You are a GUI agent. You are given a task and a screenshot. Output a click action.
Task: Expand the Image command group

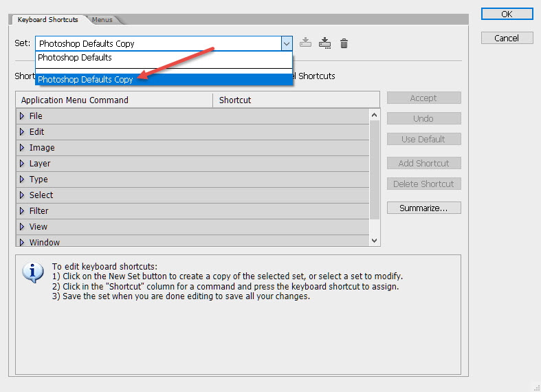pyautogui.click(x=22, y=148)
